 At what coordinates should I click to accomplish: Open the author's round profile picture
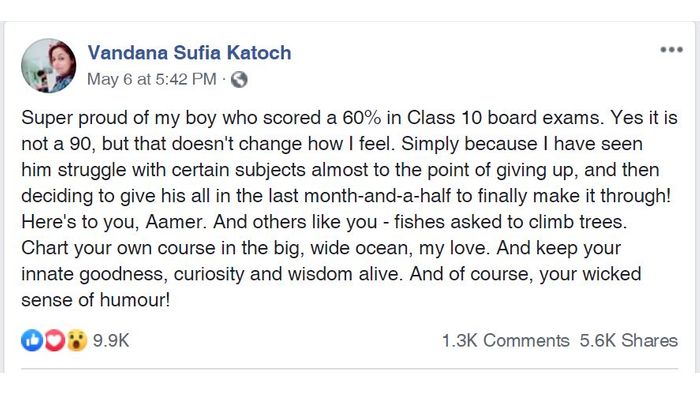49,66
